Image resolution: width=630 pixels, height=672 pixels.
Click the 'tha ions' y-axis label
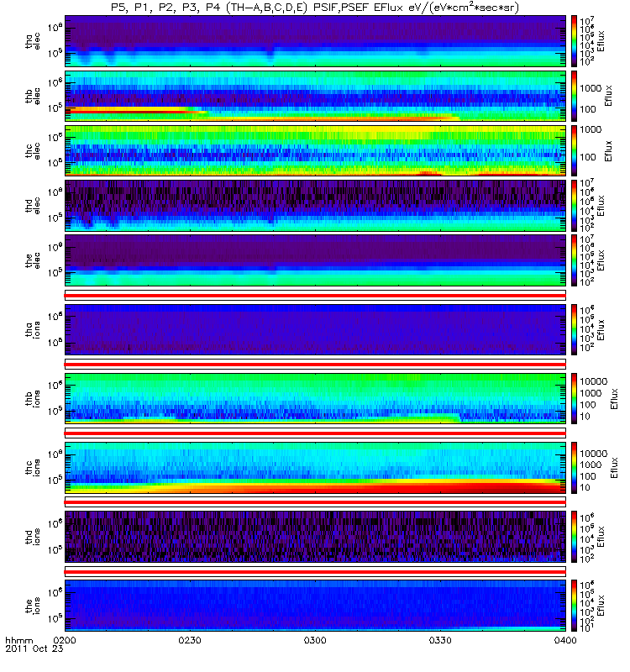(33, 329)
